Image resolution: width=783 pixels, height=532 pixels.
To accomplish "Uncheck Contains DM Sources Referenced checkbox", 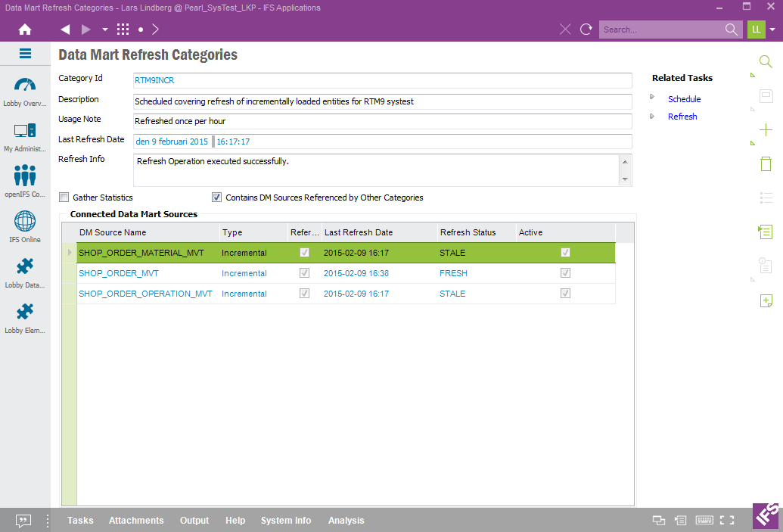I will 217,198.
